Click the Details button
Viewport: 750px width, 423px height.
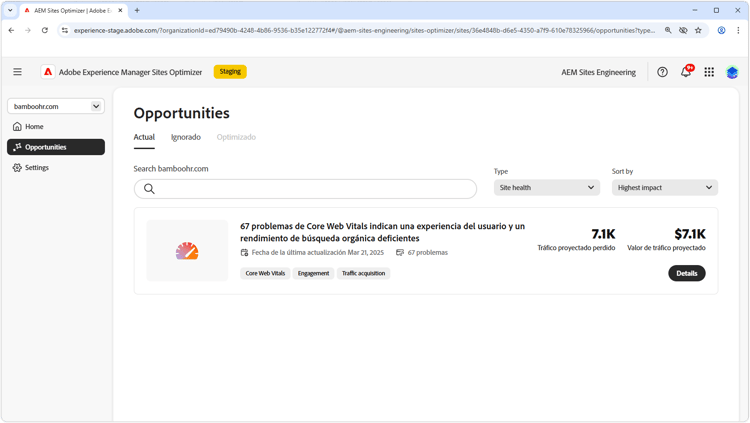(x=686, y=273)
